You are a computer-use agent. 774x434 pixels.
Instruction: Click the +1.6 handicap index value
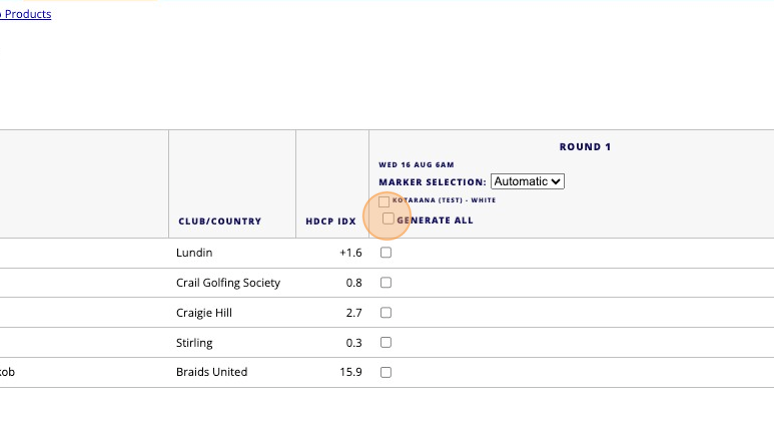pyautogui.click(x=350, y=253)
